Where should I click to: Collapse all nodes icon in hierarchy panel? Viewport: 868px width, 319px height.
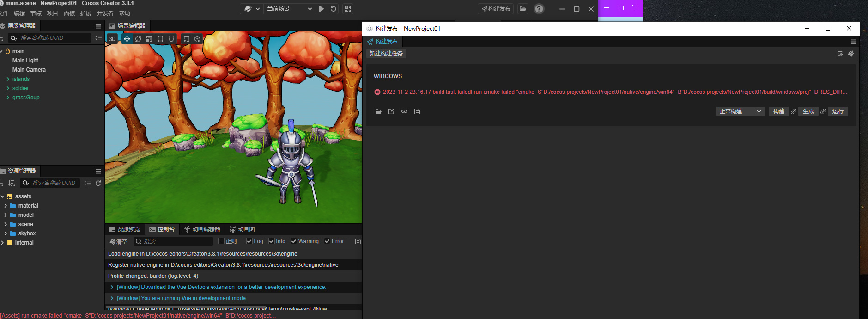[98, 38]
